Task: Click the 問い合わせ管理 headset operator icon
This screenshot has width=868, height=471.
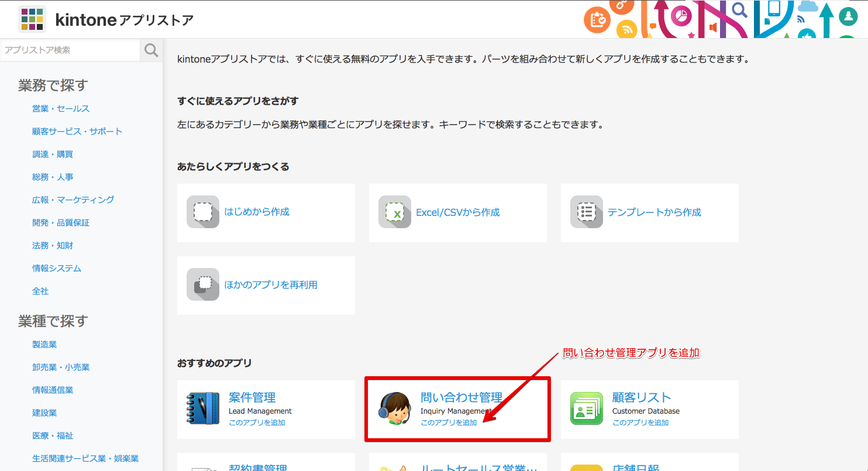Action: point(395,408)
